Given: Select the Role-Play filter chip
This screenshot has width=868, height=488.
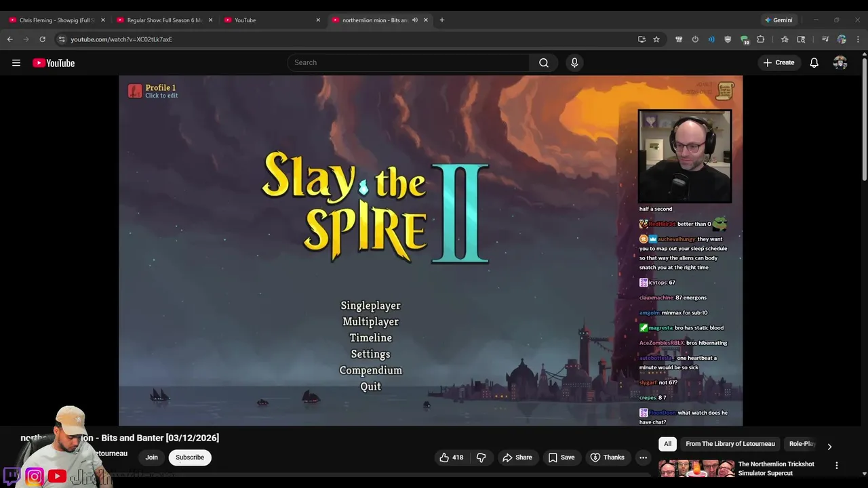Looking at the screenshot, I should pyautogui.click(x=802, y=444).
